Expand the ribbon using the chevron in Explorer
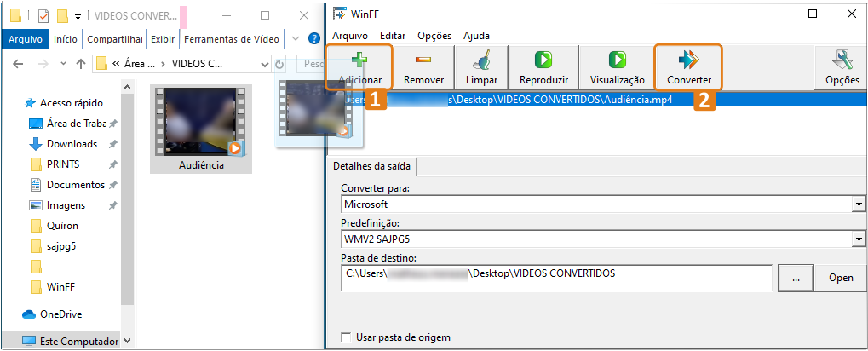 click(295, 38)
